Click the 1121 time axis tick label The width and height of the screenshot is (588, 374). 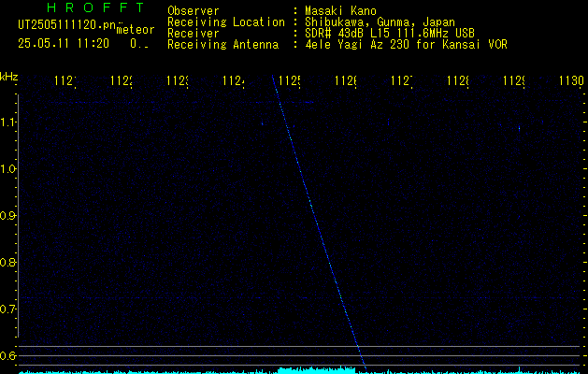point(65,80)
